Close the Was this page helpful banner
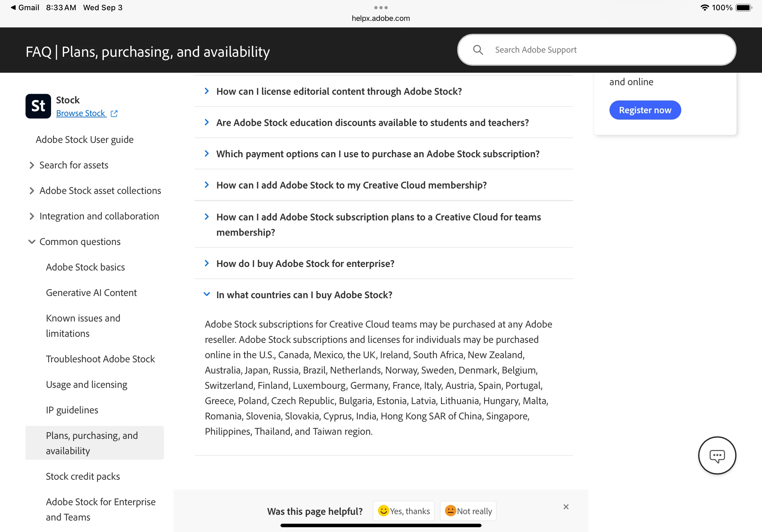 coord(566,507)
